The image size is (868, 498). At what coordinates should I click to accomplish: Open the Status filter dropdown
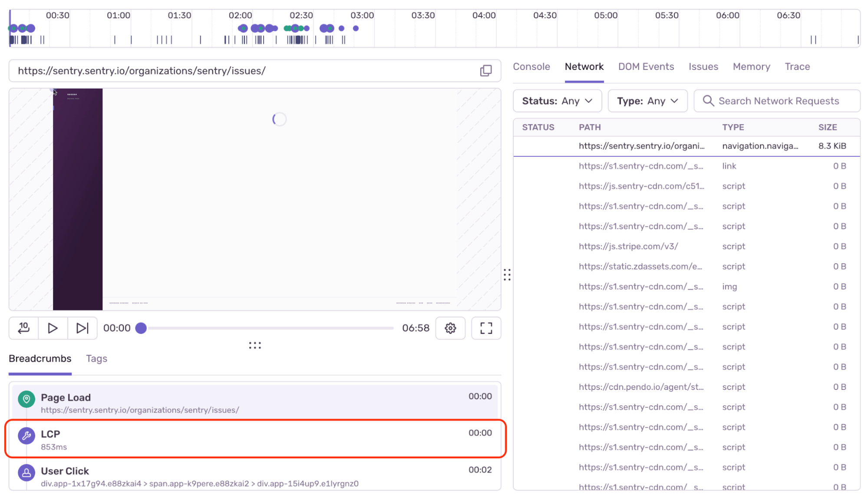tap(557, 101)
